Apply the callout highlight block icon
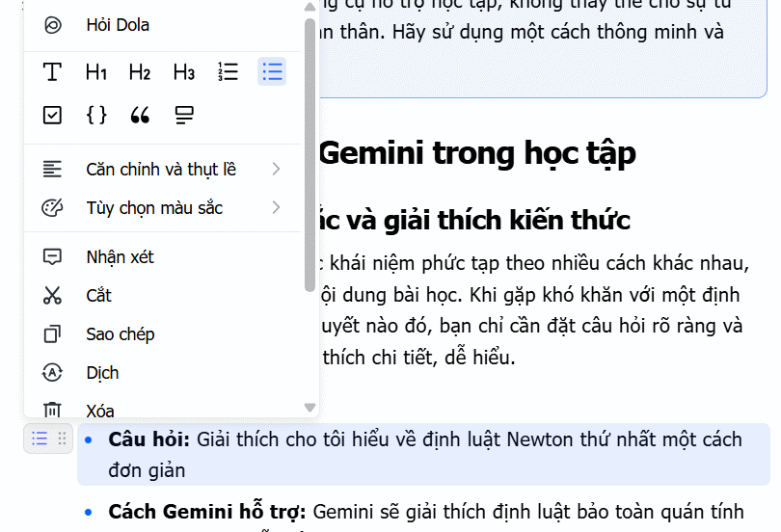 [184, 115]
